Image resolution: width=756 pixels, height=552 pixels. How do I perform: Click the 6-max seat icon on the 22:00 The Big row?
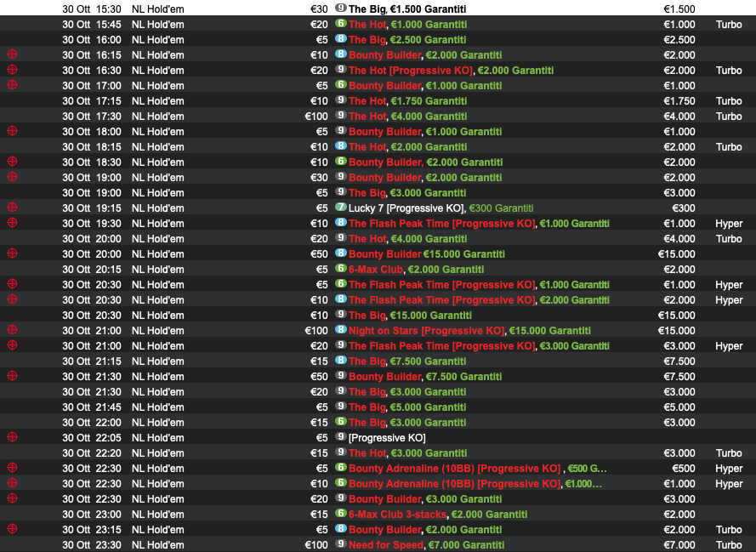tap(341, 422)
